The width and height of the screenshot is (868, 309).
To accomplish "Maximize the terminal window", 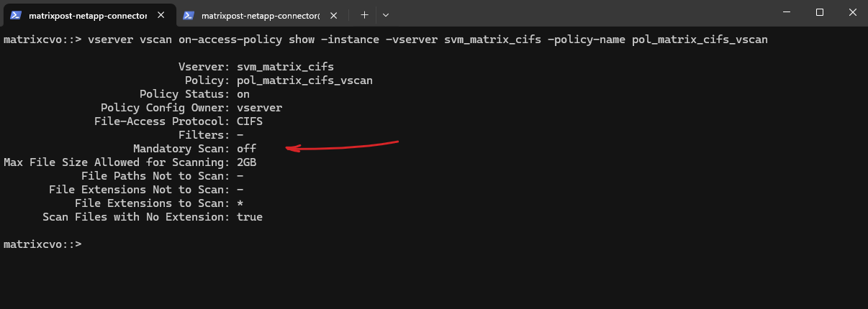I will [820, 12].
